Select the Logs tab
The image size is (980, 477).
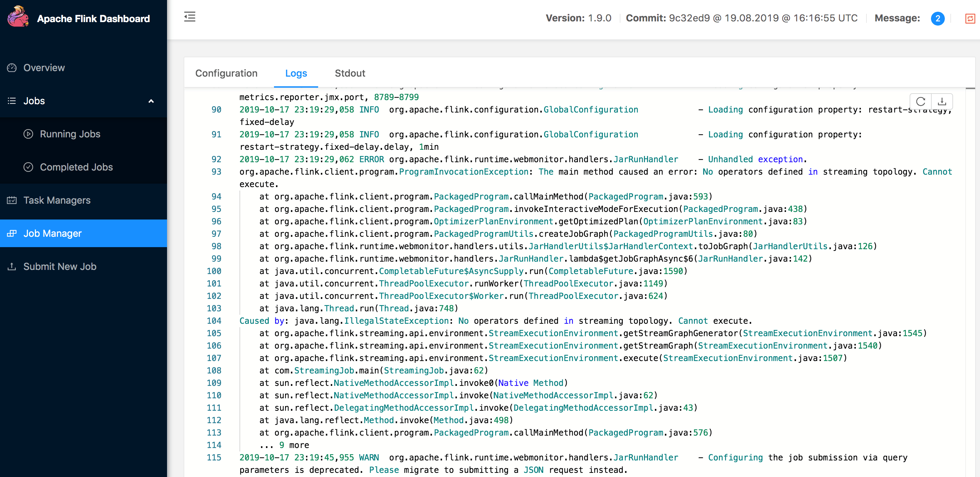point(296,73)
